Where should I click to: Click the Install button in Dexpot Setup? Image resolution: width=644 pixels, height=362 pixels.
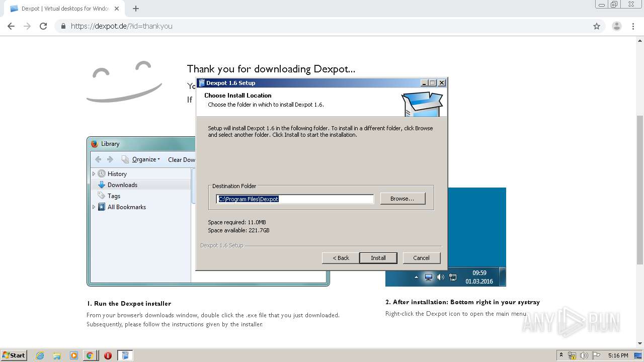[378, 258]
